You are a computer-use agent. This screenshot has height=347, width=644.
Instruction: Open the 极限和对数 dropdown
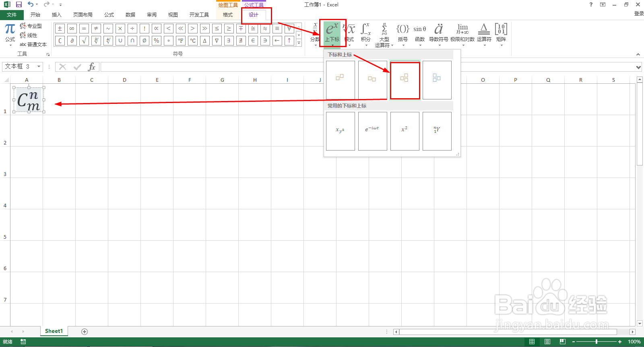pyautogui.click(x=462, y=35)
